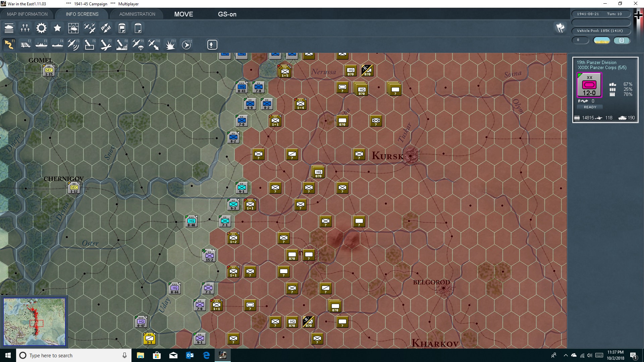Click the German cross flag side indicator
Screen dimensions: 644x362
638,15
